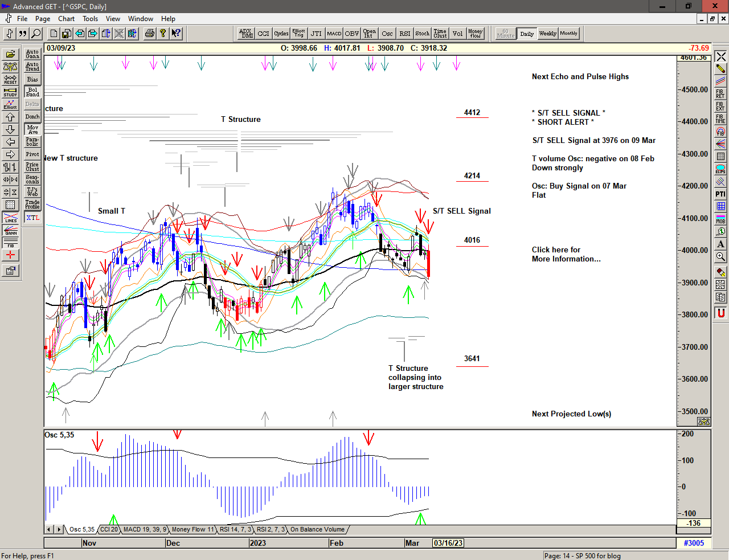Viewport: 729px width, 560px height.
Task: Open the file folder icon
Action: click(x=10, y=55)
